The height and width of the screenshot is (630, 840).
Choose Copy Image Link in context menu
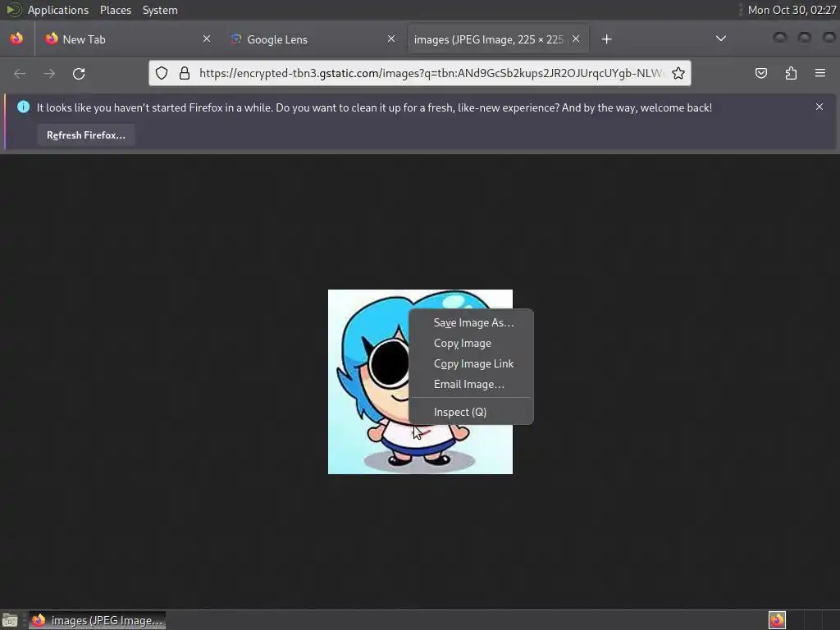pyautogui.click(x=473, y=363)
